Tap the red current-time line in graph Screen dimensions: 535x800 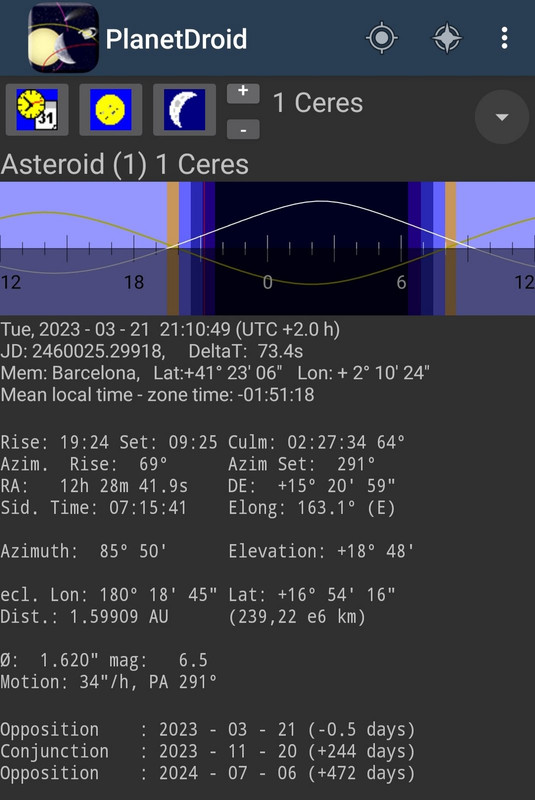click(204, 248)
